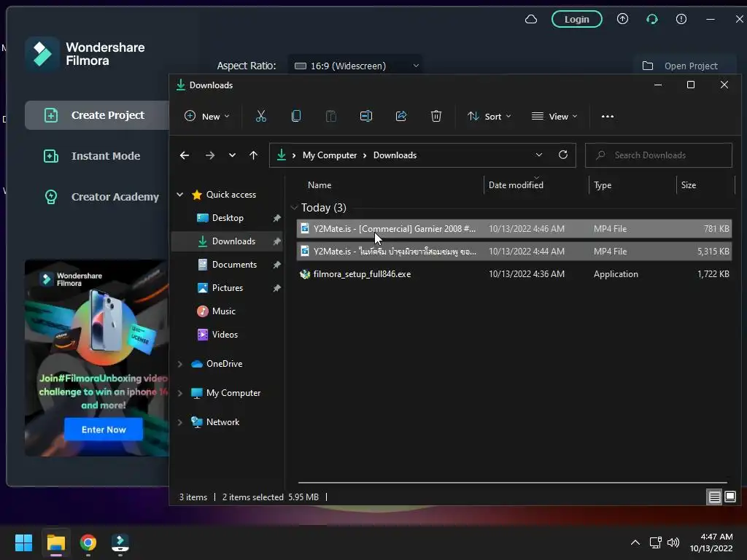Click the Share icon in Explorer toolbar
Viewport: 747px width, 560px height.
click(401, 116)
